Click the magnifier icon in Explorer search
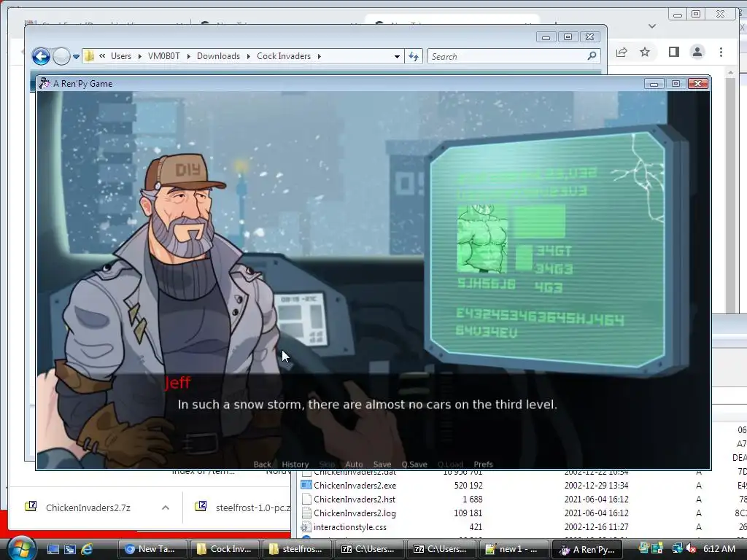 tap(592, 56)
